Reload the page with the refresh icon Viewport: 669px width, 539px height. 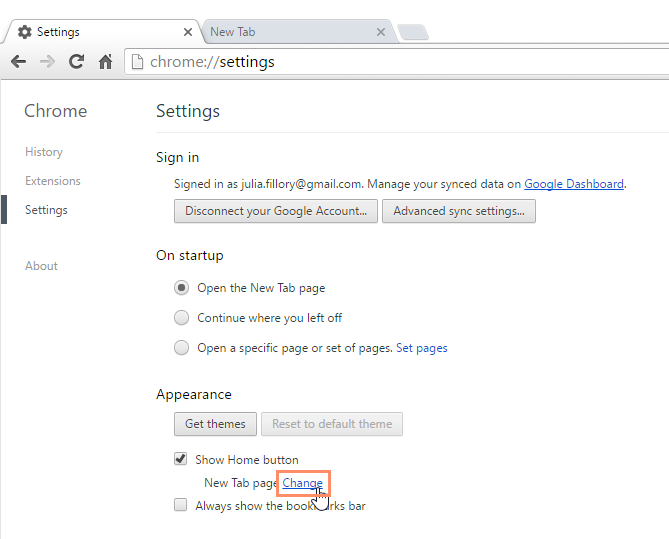(x=76, y=62)
